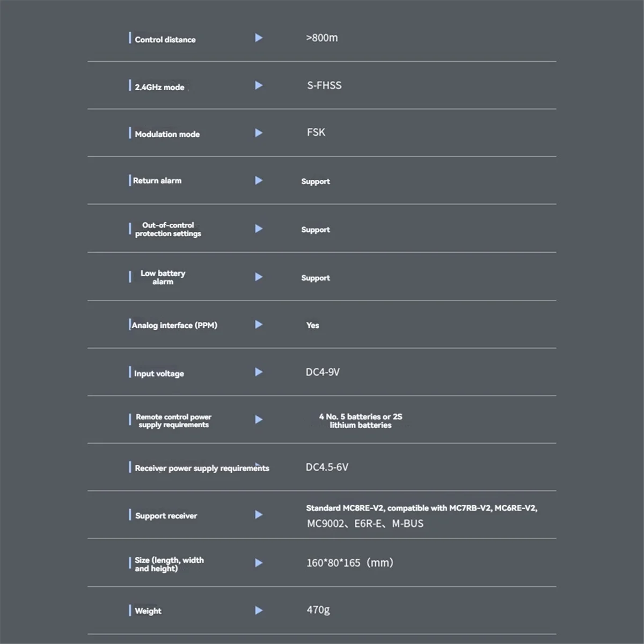Click the Receiver power supply requirements label
This screenshot has height=644, width=644.
point(202,469)
